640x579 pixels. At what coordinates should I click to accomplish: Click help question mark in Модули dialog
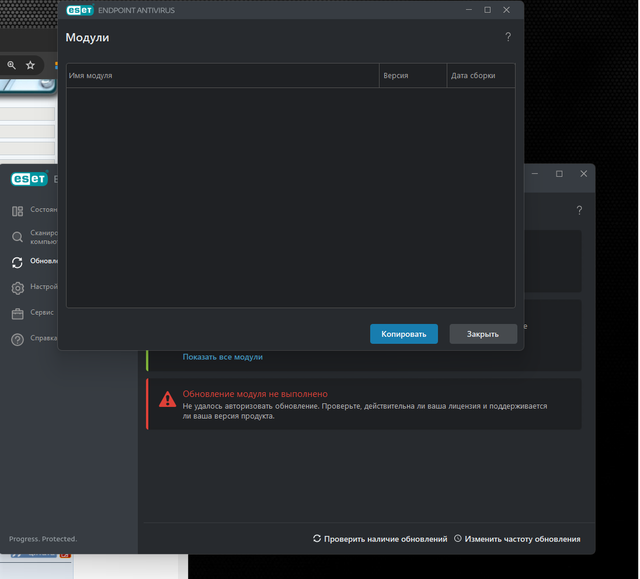pos(508,37)
